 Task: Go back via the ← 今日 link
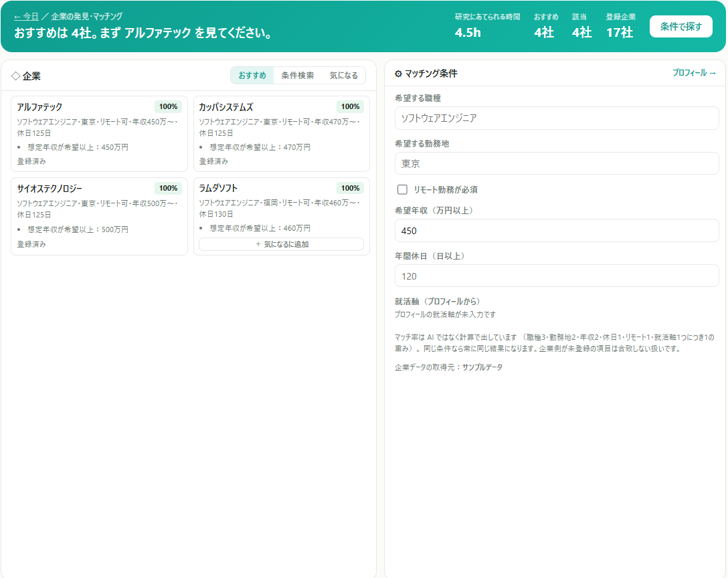[x=26, y=17]
